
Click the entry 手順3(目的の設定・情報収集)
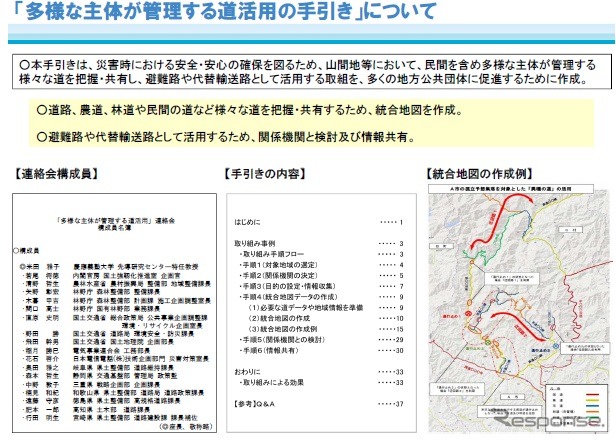click(287, 286)
